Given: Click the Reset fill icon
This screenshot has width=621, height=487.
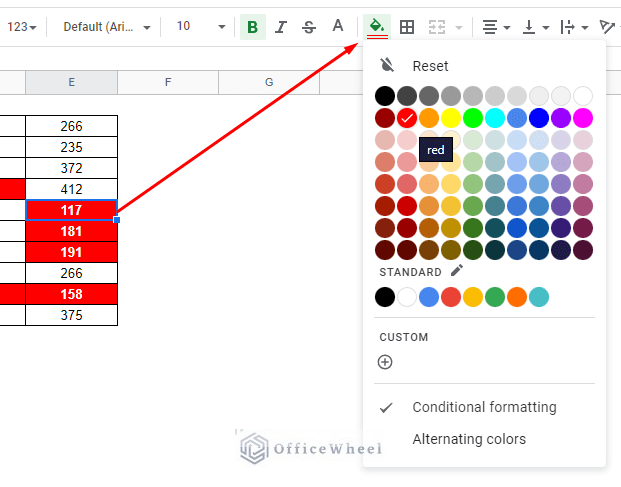Looking at the screenshot, I should (x=387, y=65).
